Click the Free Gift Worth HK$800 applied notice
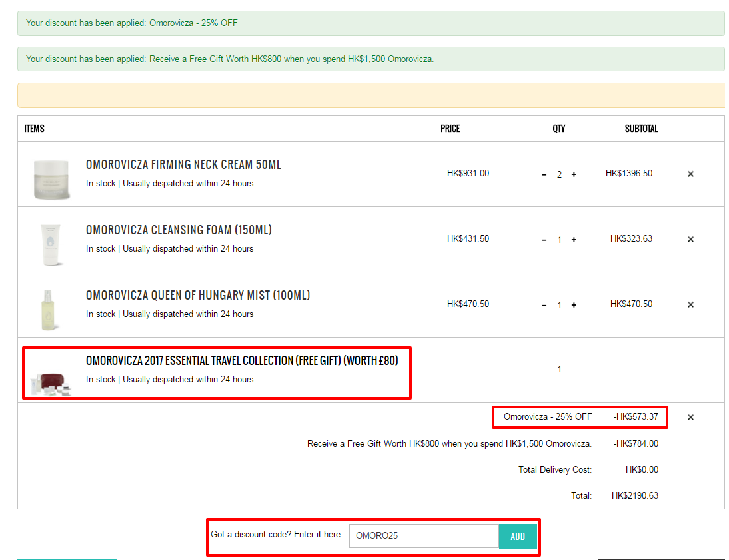The image size is (729, 560). (371, 59)
